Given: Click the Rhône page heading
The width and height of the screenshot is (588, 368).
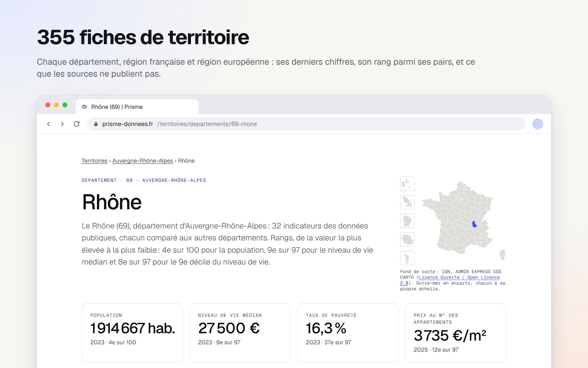Looking at the screenshot, I should (112, 202).
